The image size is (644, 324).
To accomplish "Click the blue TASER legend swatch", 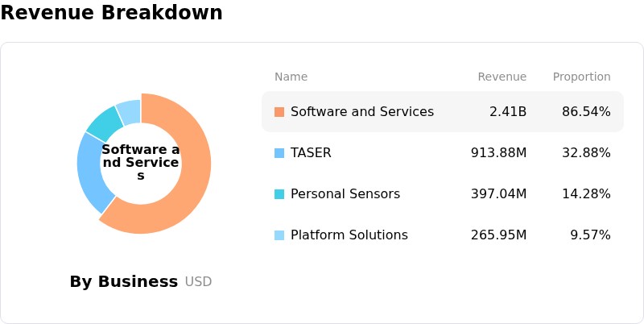I will pos(279,153).
